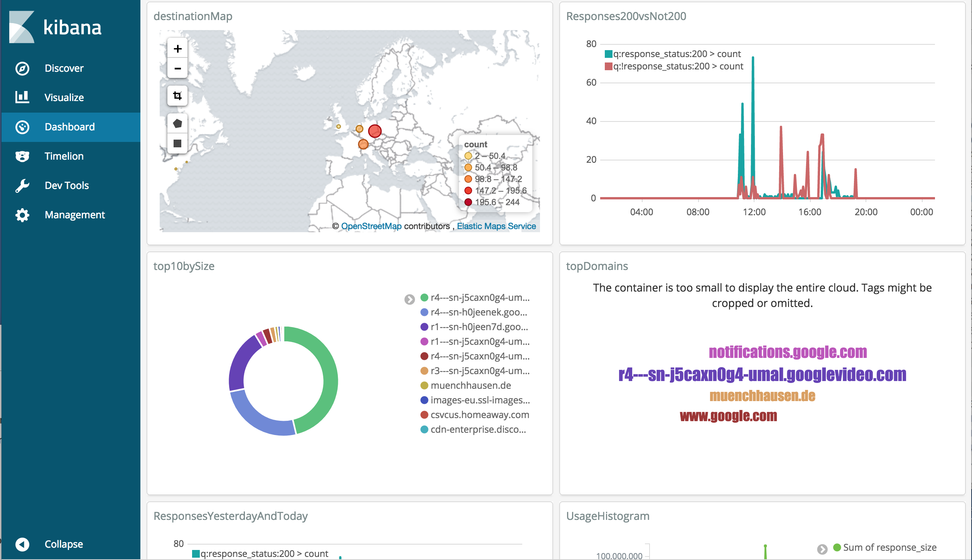Click the Management gear icon
Viewport: 972px width, 560px height.
tap(22, 215)
